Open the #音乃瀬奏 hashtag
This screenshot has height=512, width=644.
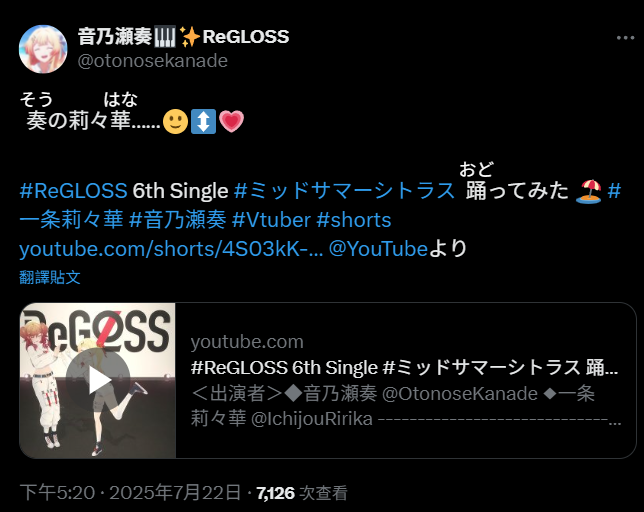coord(177,220)
